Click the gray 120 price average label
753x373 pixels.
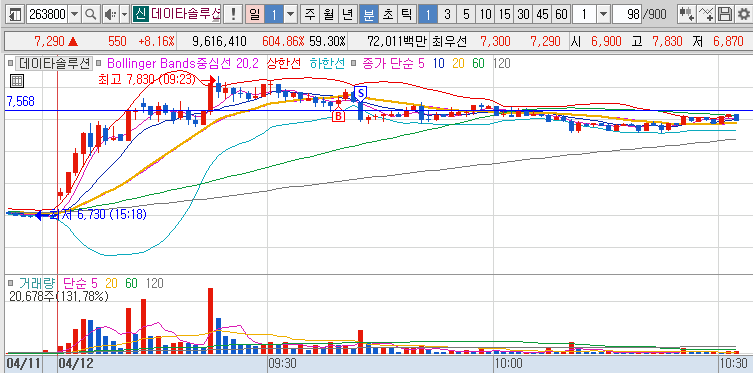click(502, 63)
